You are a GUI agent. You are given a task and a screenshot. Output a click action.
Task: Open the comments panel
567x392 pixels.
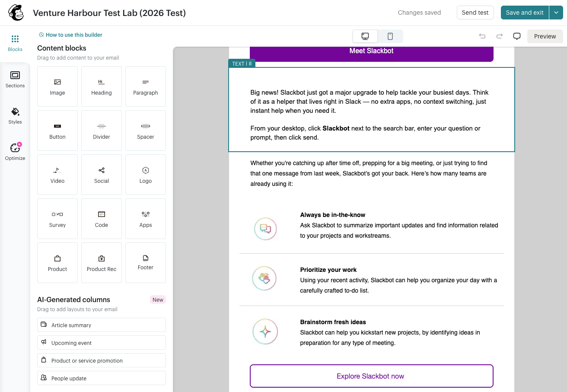point(517,36)
